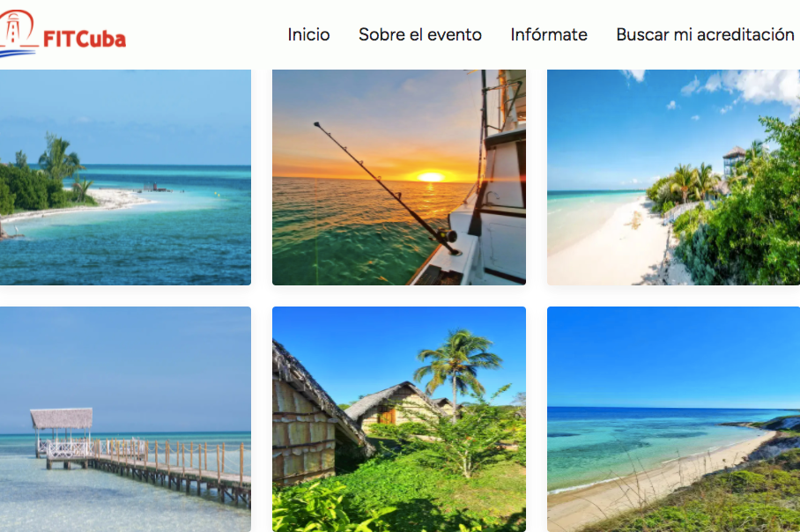Click the lookout tower among beach trees

tap(734, 162)
